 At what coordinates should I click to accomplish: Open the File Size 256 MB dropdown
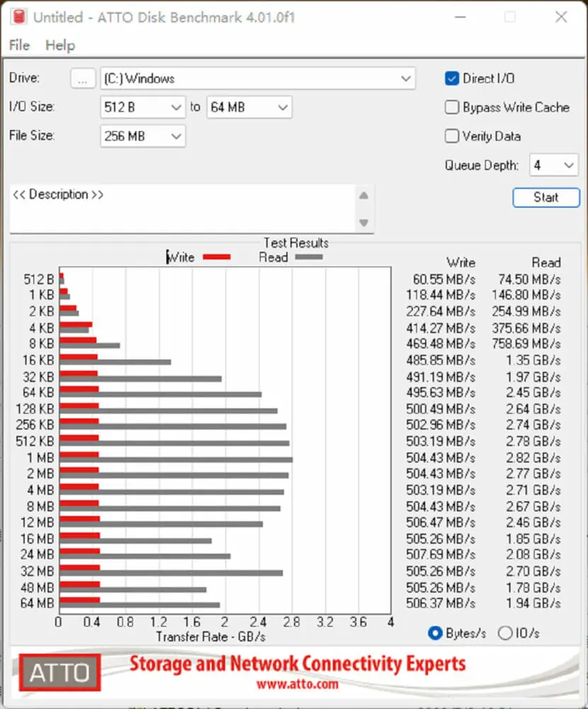142,136
